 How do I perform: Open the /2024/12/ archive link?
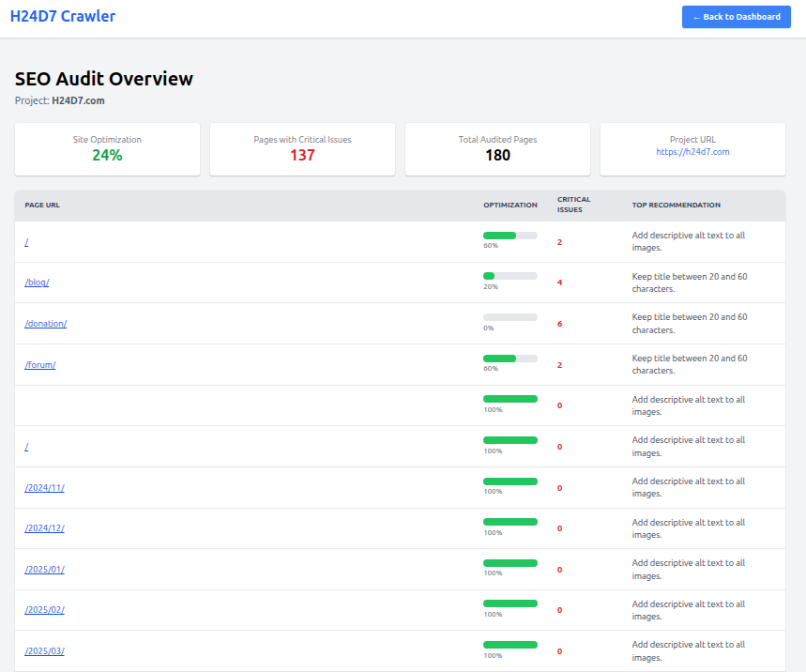pyautogui.click(x=44, y=527)
